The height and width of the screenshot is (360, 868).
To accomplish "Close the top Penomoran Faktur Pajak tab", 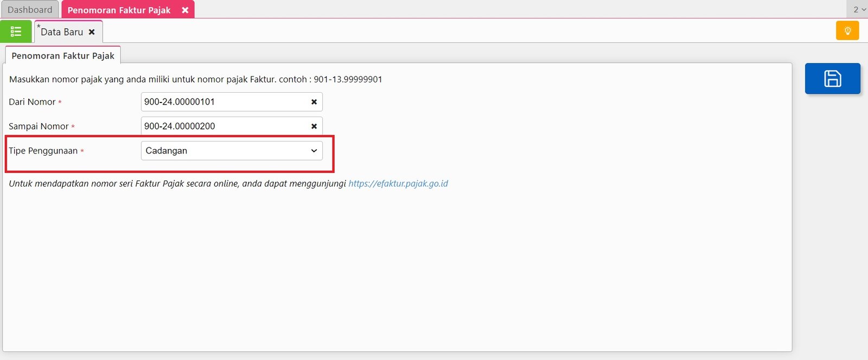I will tap(185, 10).
